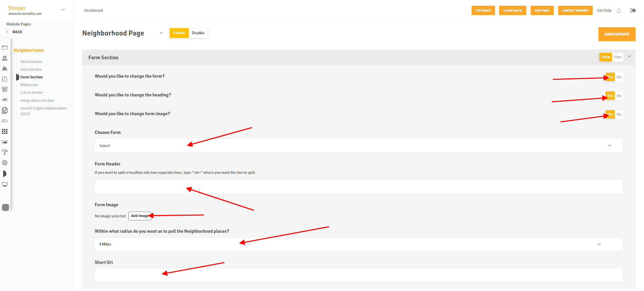Open the floor plan sidebar icon
The height and width of the screenshot is (291, 644).
[x=5, y=79]
